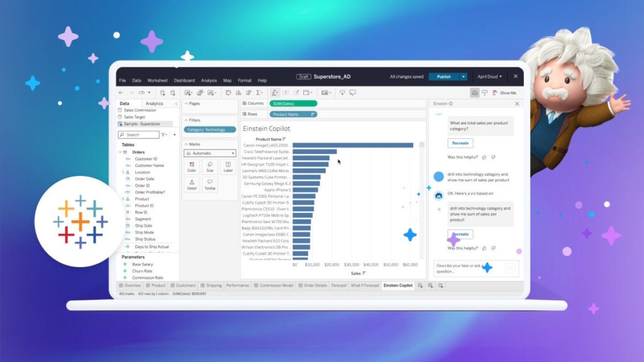644x362 pixels.
Task: Click Recreate under drill into technology prompt
Action: click(x=460, y=234)
